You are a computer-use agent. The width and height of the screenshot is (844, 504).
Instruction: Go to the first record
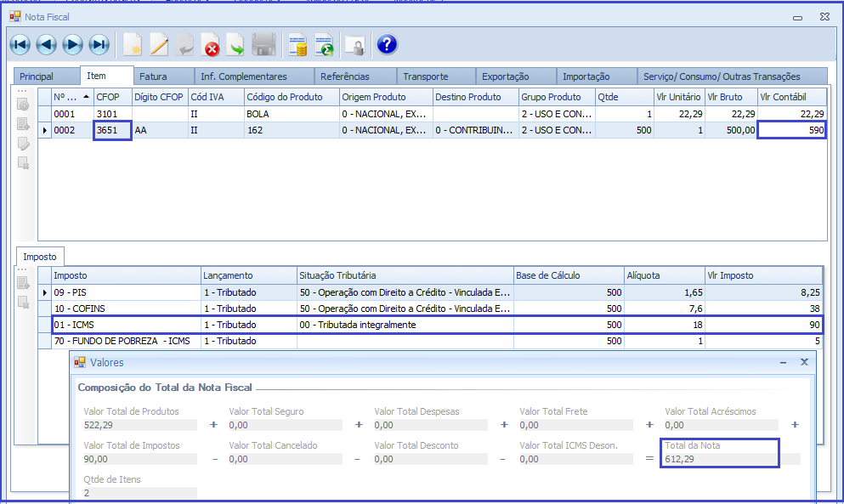coord(20,45)
